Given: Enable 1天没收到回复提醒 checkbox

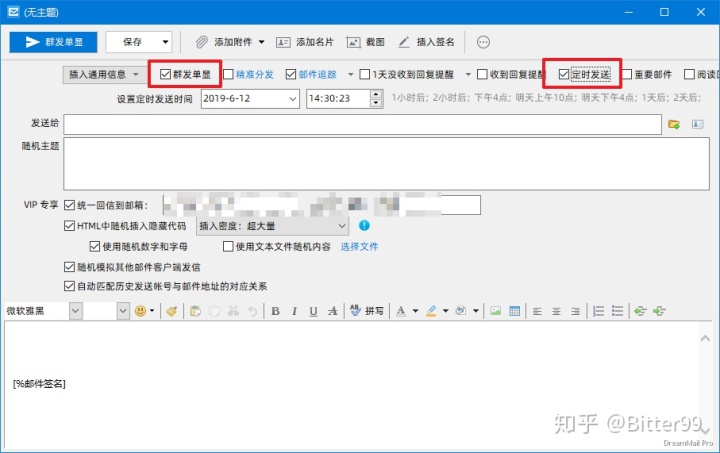Looking at the screenshot, I should (365, 74).
